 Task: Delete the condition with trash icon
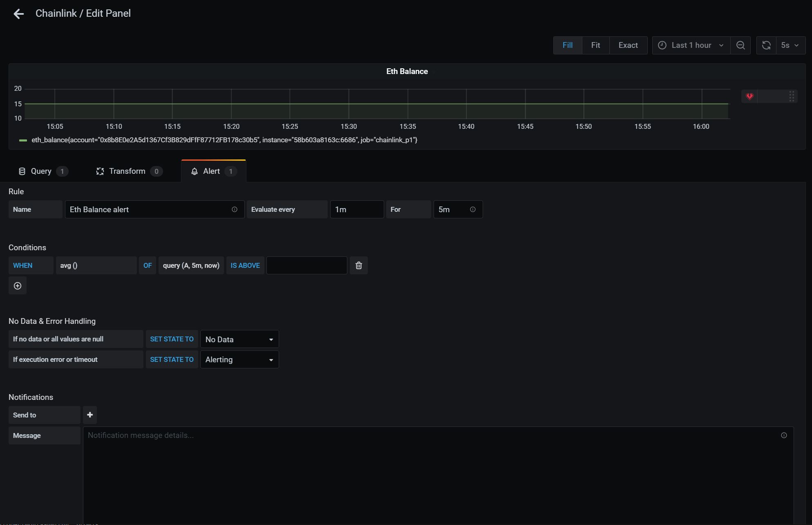[x=359, y=265]
